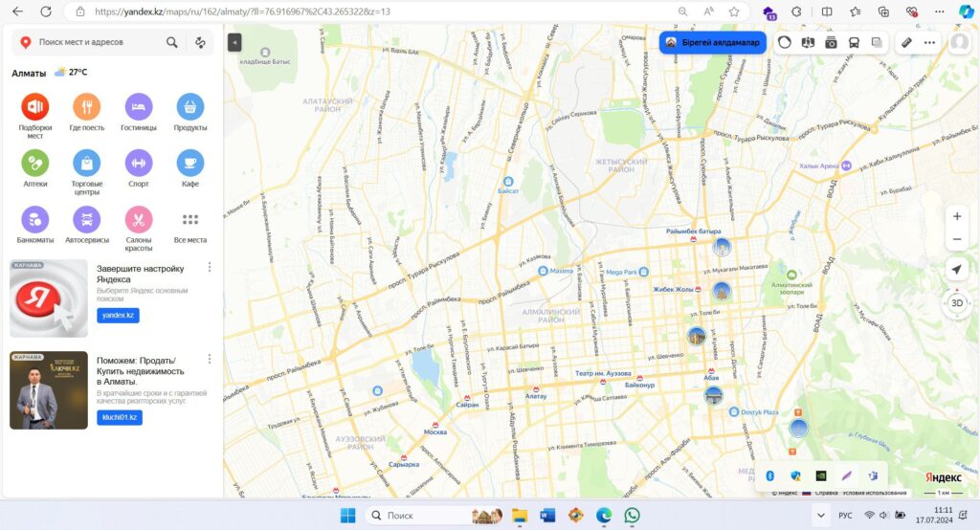980x530 pixels.
Task: Open the Edge extensions puzzle icon
Action: tap(796, 11)
